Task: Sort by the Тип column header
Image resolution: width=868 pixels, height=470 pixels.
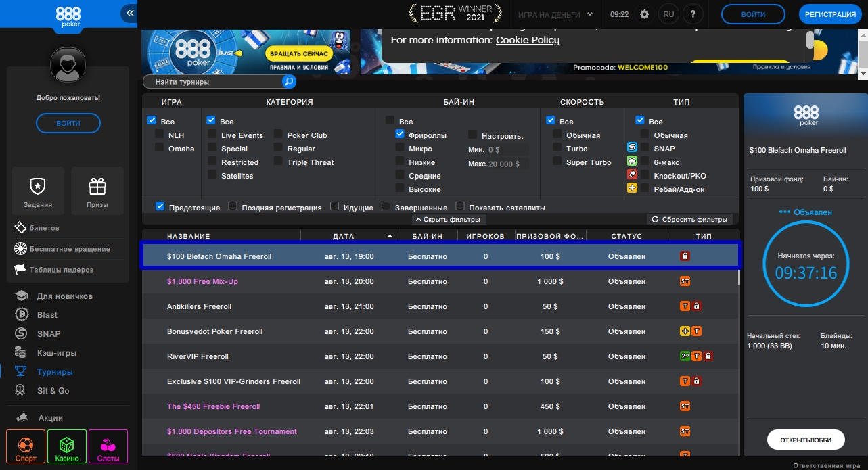Action: click(x=704, y=236)
